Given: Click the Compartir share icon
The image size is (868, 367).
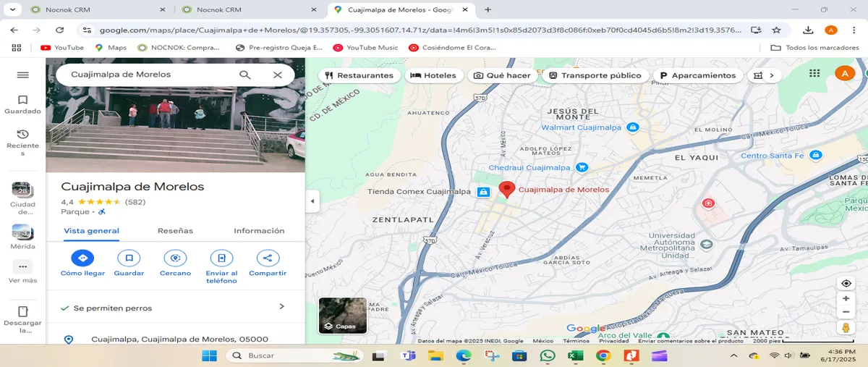Looking at the screenshot, I should click(268, 258).
